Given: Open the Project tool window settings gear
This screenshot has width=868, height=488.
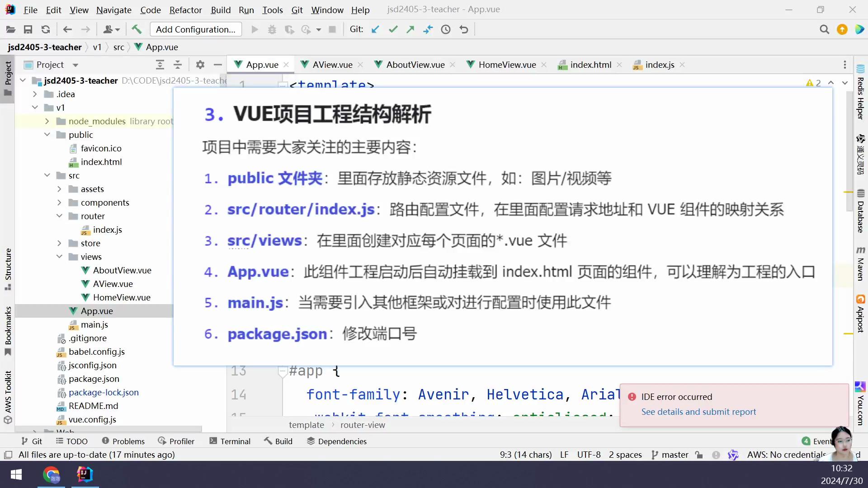Looking at the screenshot, I should click(200, 65).
